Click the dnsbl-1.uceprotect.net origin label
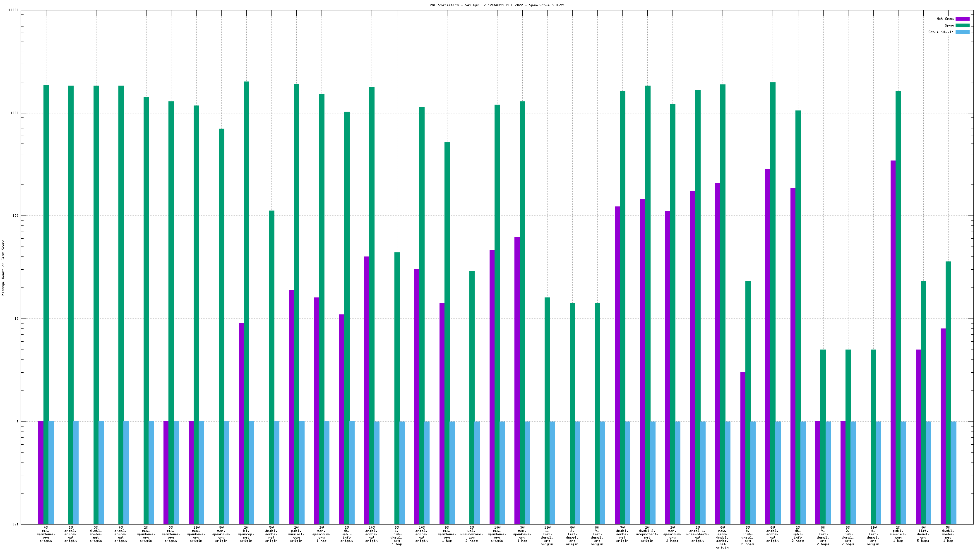 697,534
